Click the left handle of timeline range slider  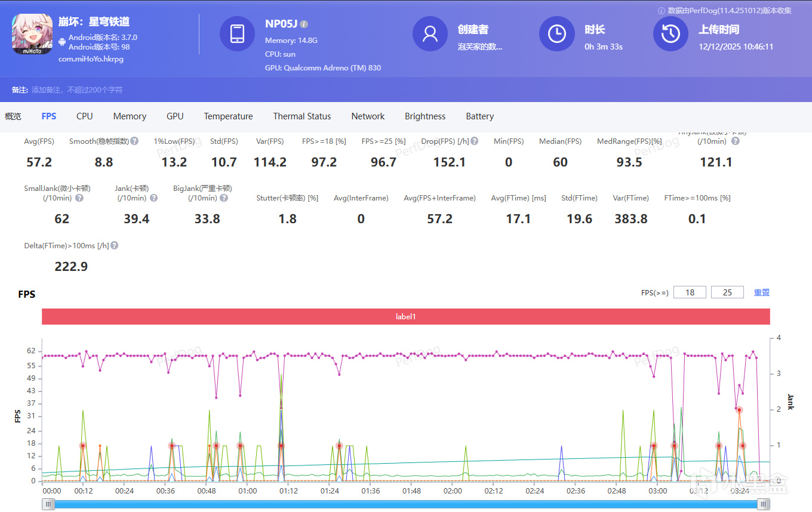(x=48, y=504)
